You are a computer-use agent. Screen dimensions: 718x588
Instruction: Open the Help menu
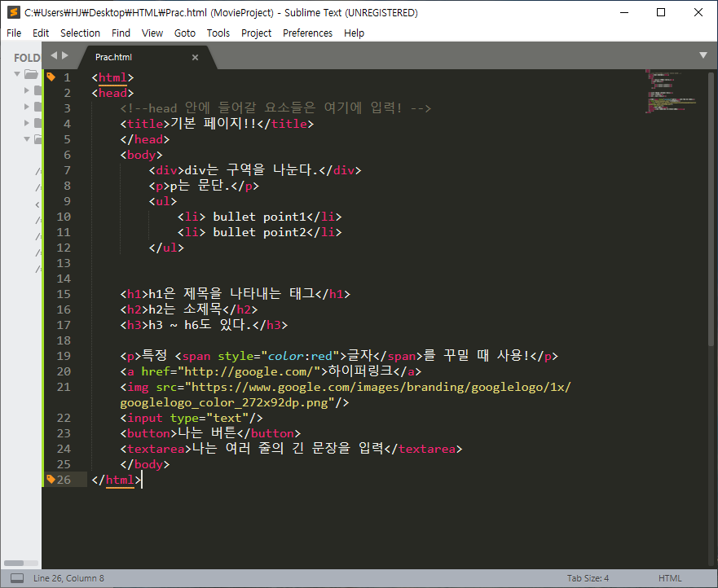[354, 33]
